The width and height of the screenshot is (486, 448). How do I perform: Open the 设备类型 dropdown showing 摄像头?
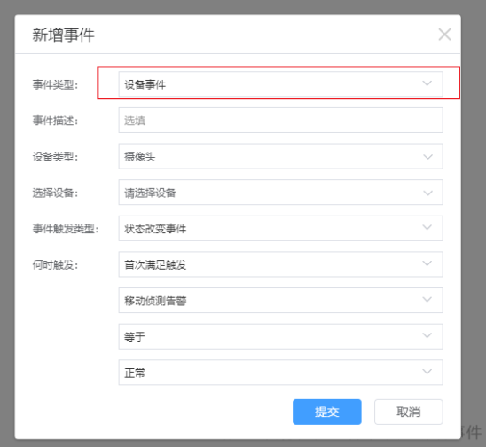280,156
